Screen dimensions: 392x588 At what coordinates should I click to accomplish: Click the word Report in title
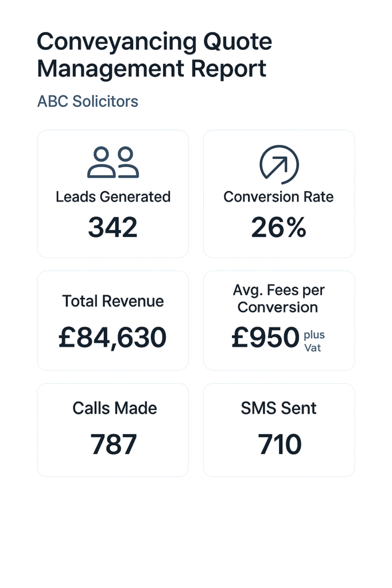[228, 69]
